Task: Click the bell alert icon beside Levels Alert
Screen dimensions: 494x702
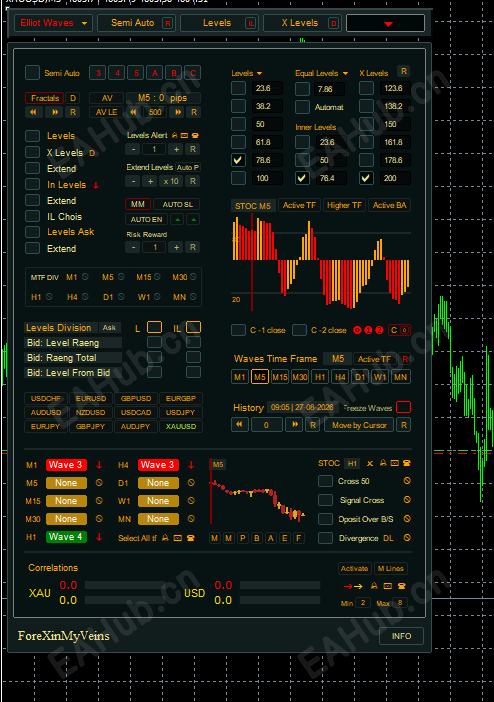Action: tap(175, 135)
